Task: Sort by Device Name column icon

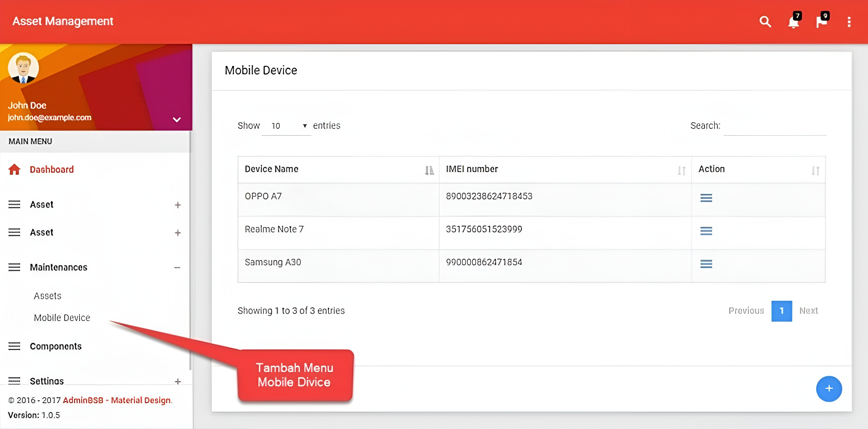Action: pos(429,170)
